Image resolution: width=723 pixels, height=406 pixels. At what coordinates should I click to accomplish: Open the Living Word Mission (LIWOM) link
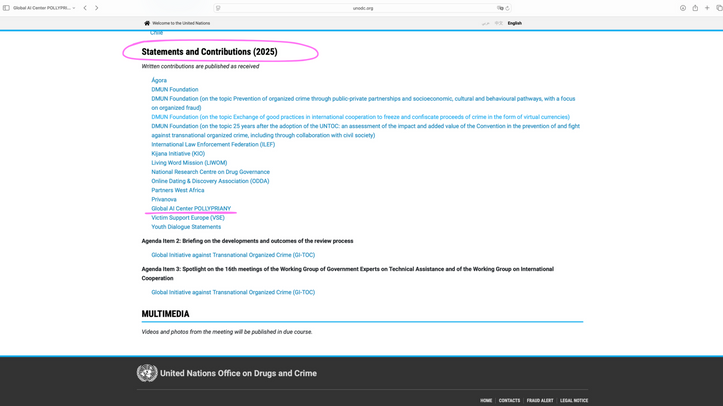coord(189,163)
